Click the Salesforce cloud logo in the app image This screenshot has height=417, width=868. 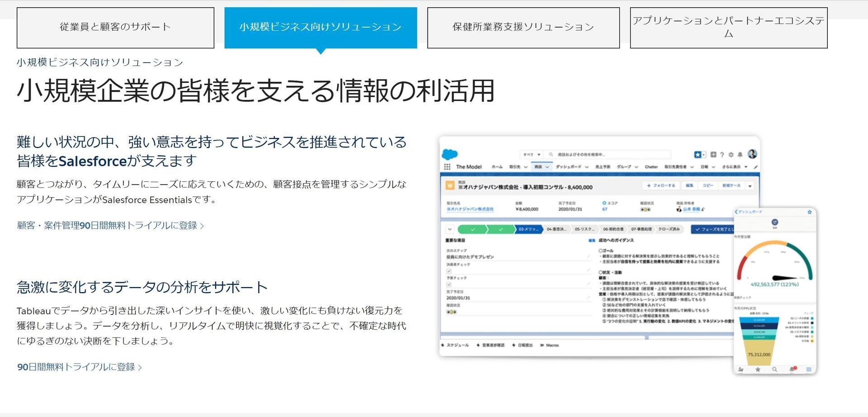449,155
